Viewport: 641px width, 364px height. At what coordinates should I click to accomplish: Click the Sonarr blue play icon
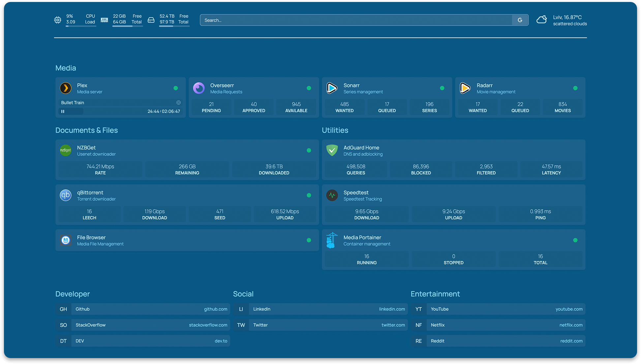(x=332, y=88)
